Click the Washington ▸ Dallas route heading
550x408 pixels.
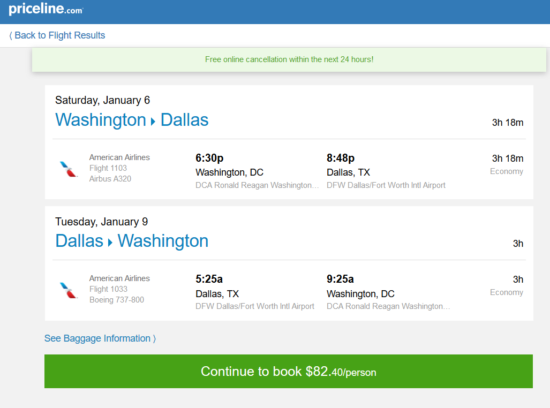coord(132,120)
